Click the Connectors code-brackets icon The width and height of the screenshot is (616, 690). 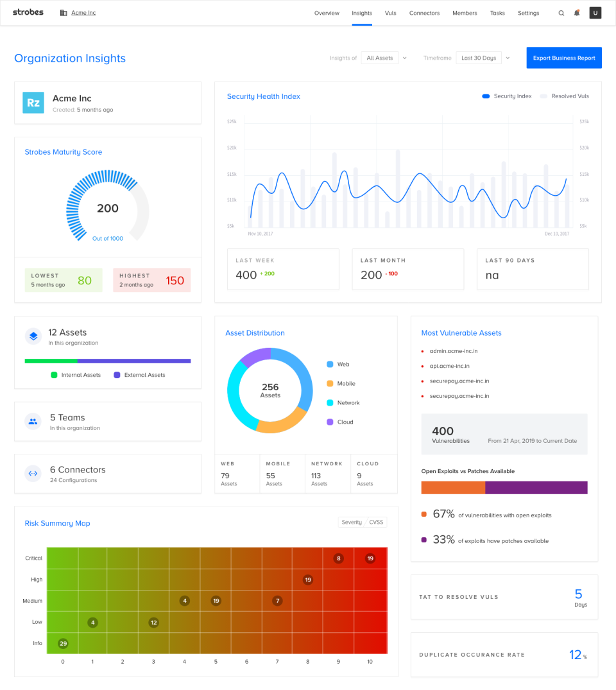pos(33,473)
